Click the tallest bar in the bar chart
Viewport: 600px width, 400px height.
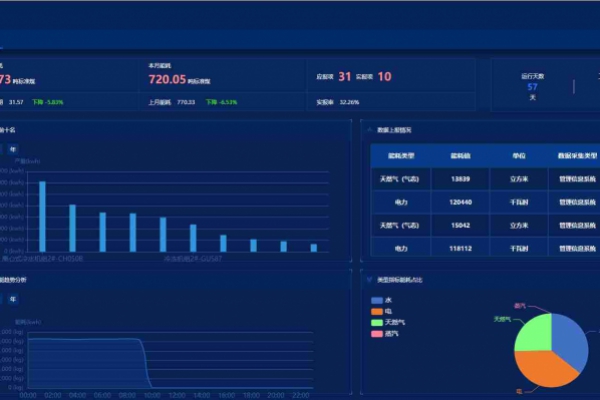tap(42, 216)
